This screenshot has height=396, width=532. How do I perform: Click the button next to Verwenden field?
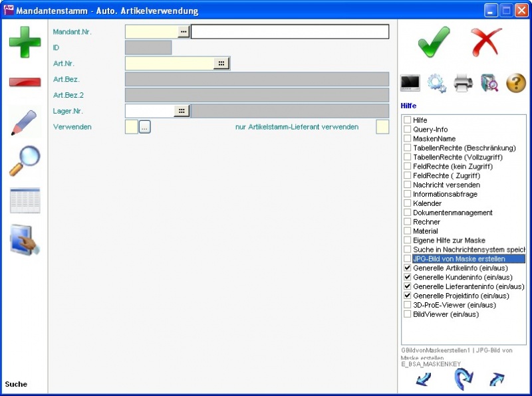click(x=145, y=127)
